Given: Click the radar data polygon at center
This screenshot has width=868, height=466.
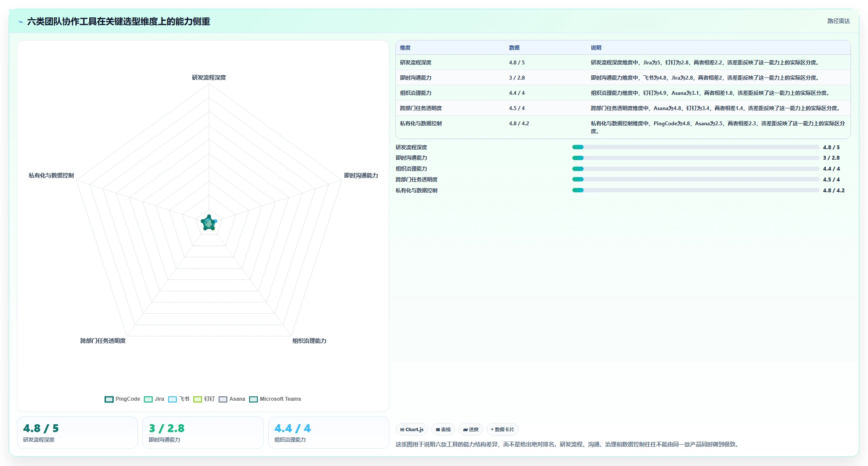Looking at the screenshot, I should pos(209,223).
